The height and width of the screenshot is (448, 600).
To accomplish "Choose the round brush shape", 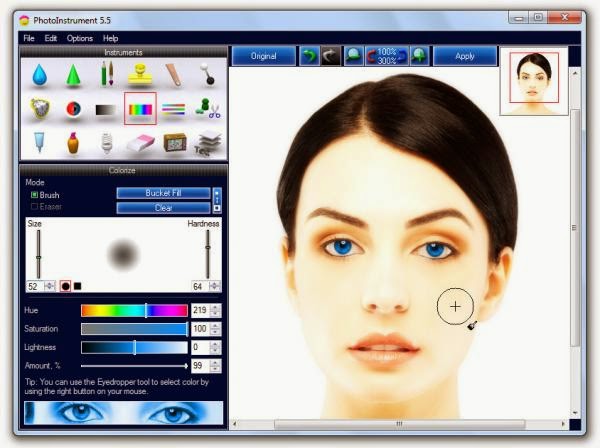I will pos(65,286).
